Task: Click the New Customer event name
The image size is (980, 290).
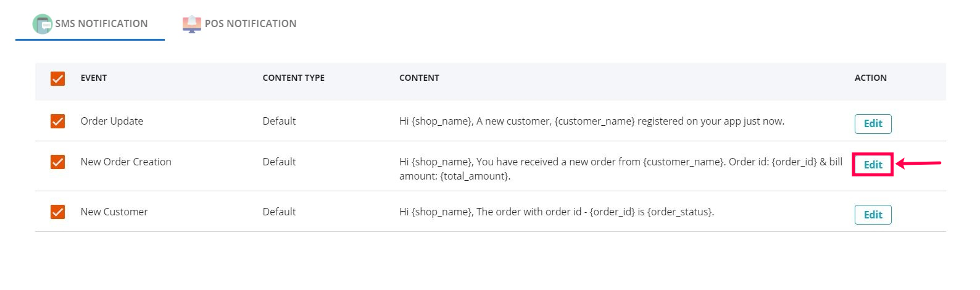Action: [114, 212]
